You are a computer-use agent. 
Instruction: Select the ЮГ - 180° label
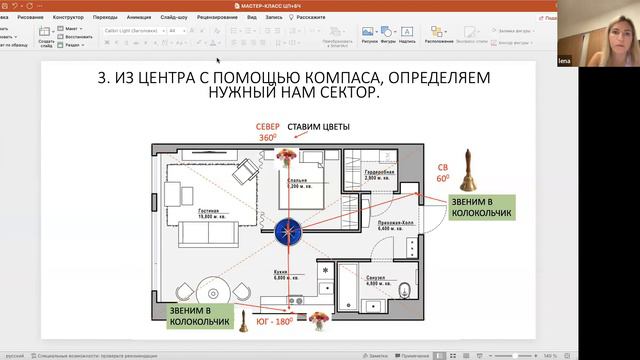pyautogui.click(x=275, y=322)
